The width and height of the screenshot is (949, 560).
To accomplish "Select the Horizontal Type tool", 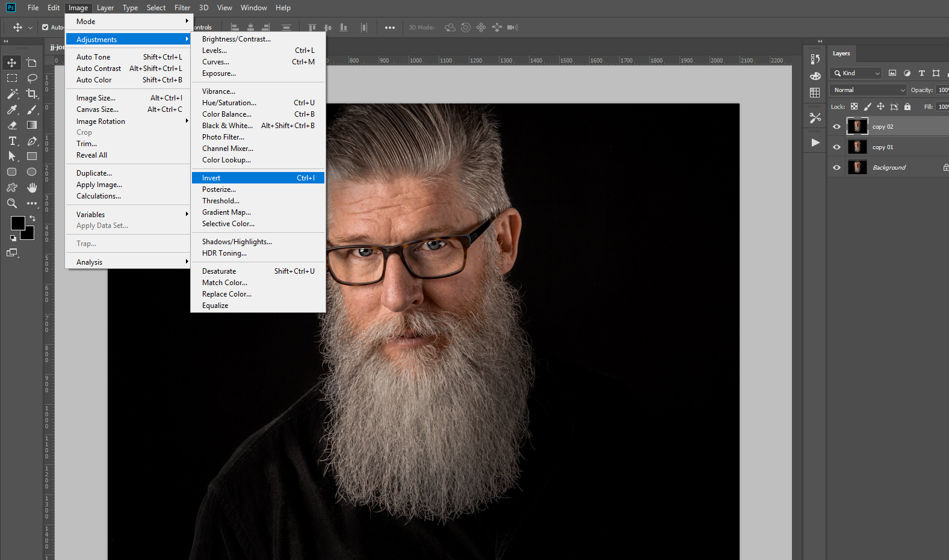I will [x=12, y=141].
